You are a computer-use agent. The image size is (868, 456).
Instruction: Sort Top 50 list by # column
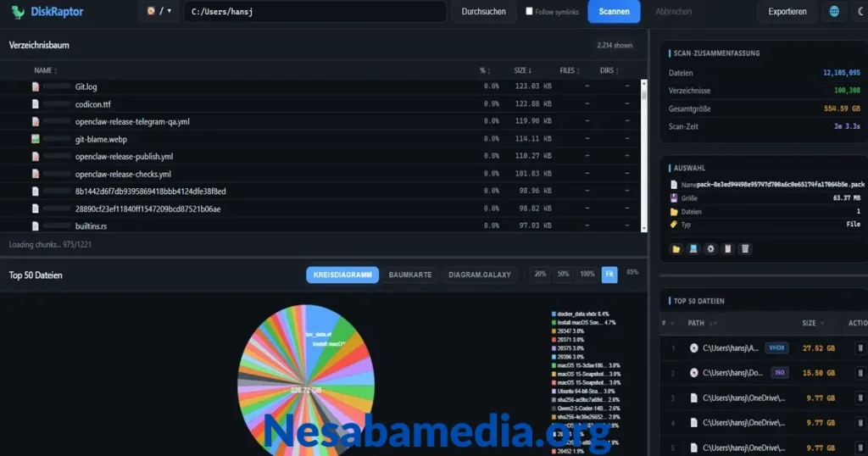[x=667, y=323]
